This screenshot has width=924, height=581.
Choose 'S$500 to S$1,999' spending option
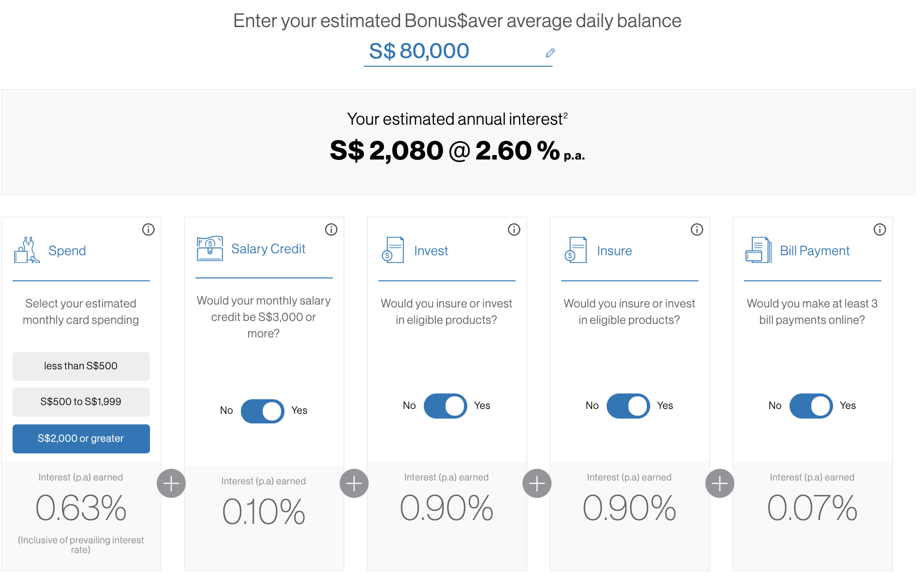tap(81, 402)
